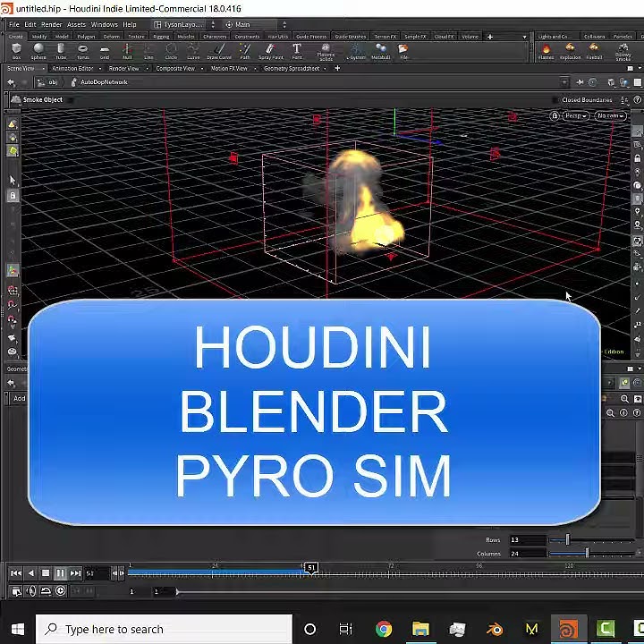Open the Assets menu
The width and height of the screenshot is (644, 644).
point(76,25)
